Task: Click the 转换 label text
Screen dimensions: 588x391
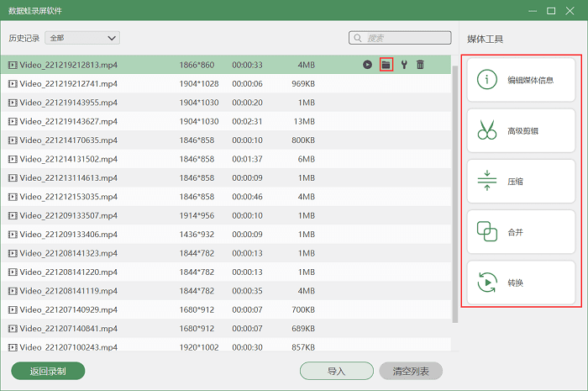Action: 515,283
